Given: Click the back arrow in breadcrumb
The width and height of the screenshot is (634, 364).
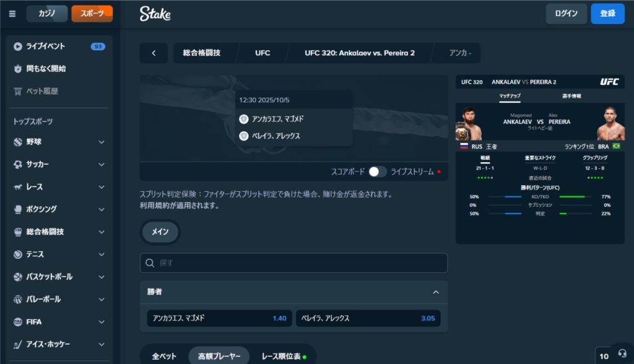Looking at the screenshot, I should pyautogui.click(x=154, y=53).
